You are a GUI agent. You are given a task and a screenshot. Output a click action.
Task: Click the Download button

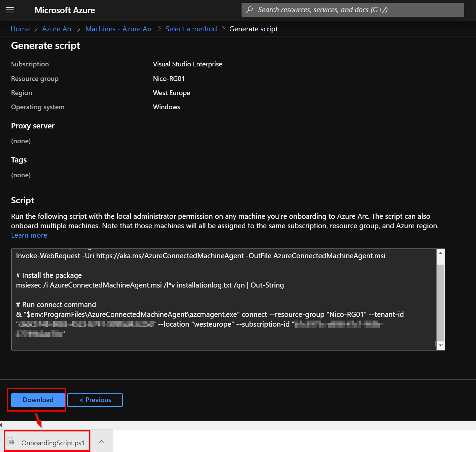coord(38,400)
